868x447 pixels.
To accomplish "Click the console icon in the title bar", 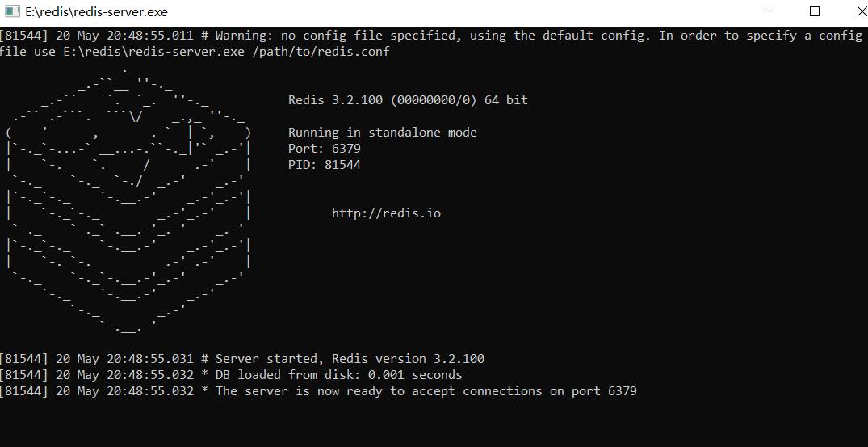I will (x=12, y=11).
